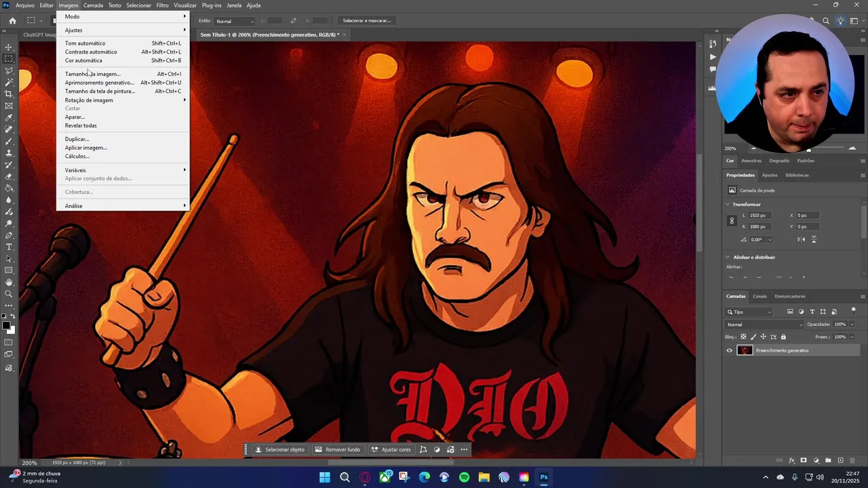The width and height of the screenshot is (868, 488).
Task: Add a layer mask
Action: click(804, 460)
